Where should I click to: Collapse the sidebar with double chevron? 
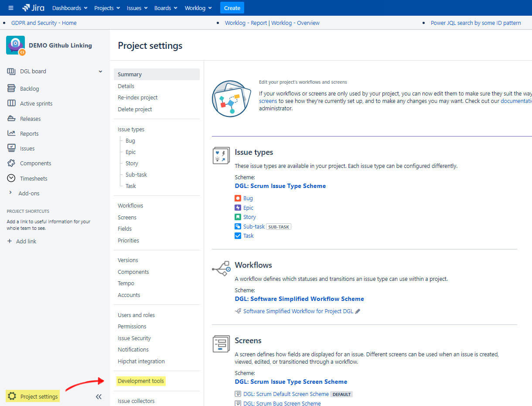[x=99, y=396]
